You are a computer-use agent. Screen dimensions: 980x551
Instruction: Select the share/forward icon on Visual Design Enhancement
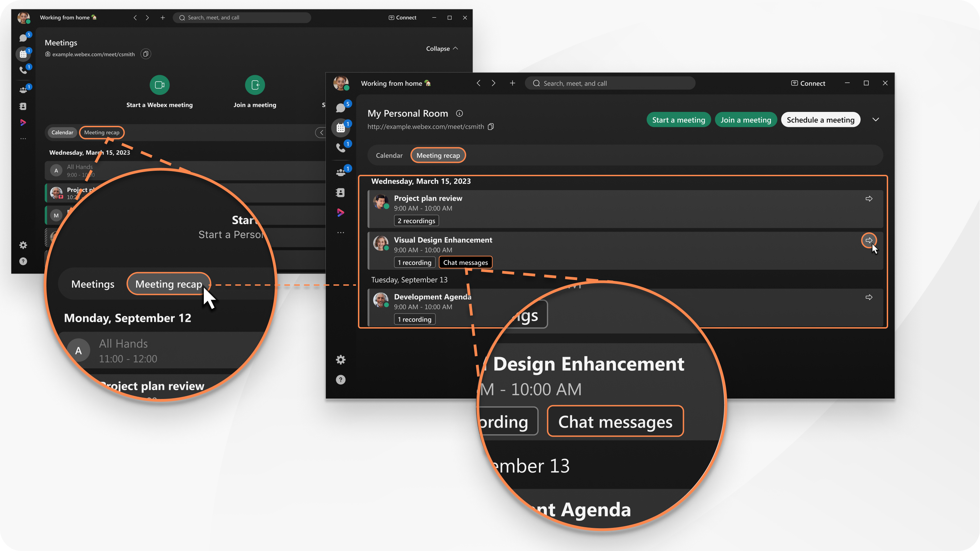[869, 240]
